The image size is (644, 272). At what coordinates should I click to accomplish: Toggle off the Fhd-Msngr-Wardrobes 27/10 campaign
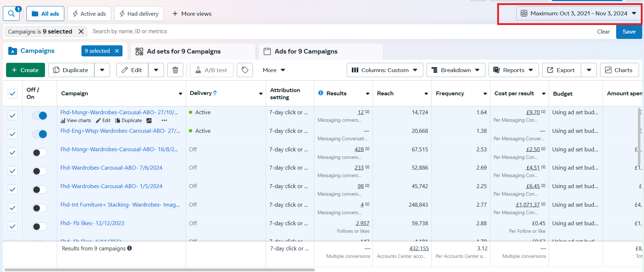tap(40, 115)
